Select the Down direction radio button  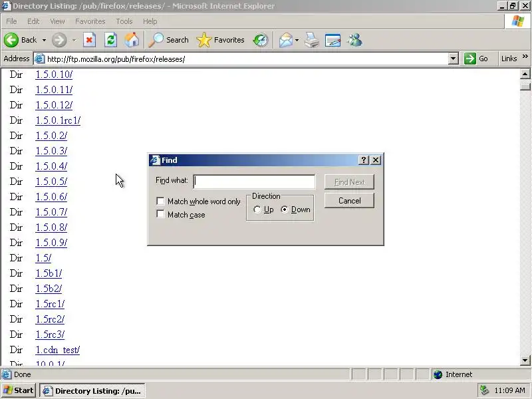[x=285, y=209]
